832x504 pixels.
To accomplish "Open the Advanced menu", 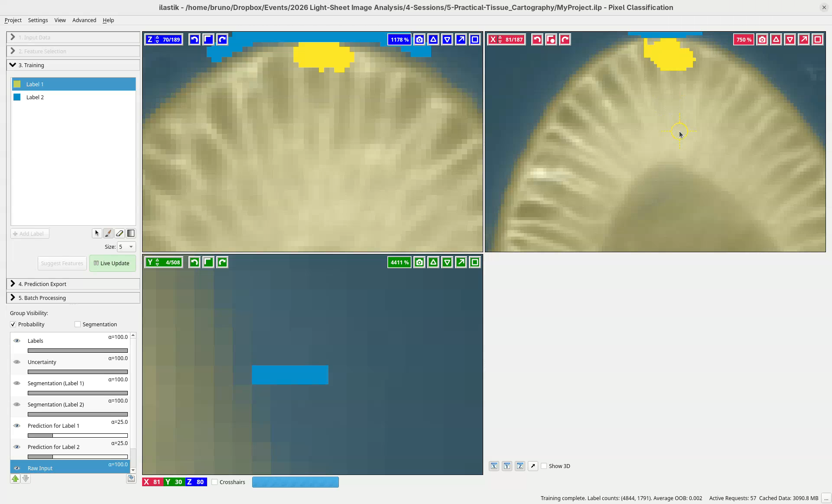I will [84, 20].
